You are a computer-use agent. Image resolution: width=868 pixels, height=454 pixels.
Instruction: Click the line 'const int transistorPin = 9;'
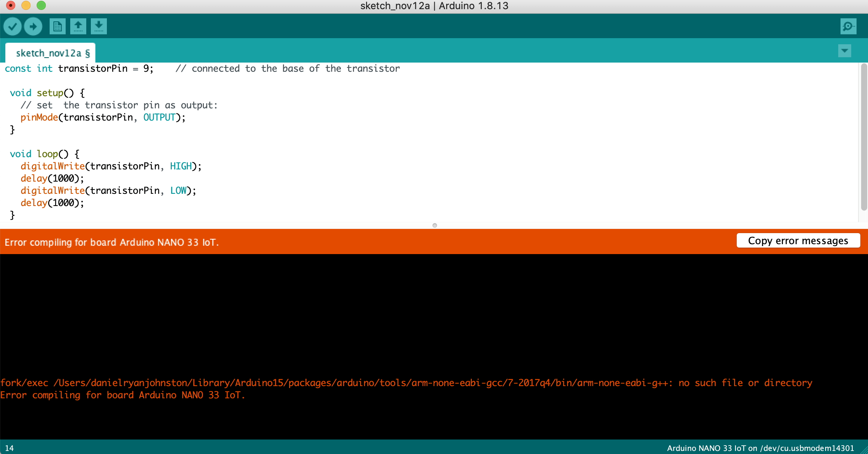(x=79, y=69)
